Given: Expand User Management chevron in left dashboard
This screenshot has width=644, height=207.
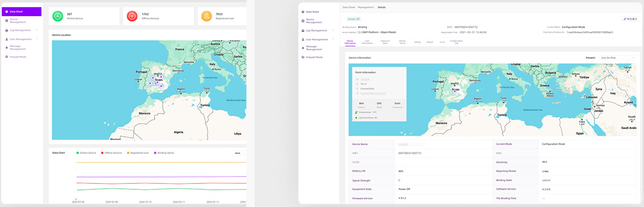Looking at the screenshot, I should (x=36, y=39).
